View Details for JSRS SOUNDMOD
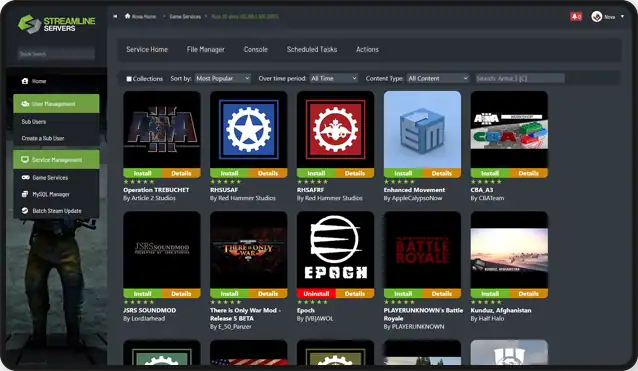This screenshot has height=371, width=638. pos(181,294)
